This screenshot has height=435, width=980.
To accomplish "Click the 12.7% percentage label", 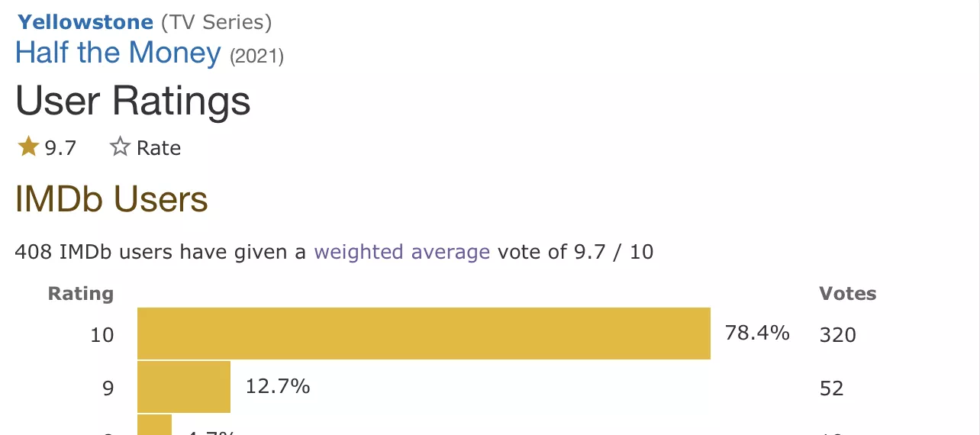I will pos(278,386).
